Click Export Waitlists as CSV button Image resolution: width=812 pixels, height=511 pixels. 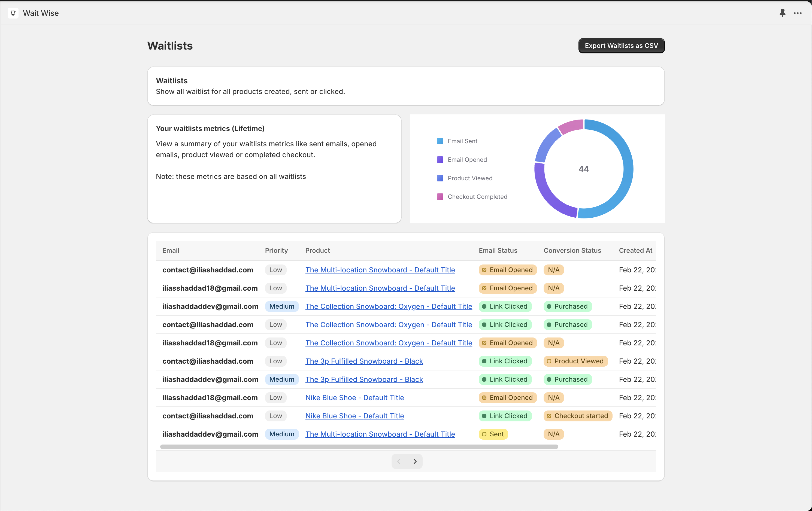point(621,45)
